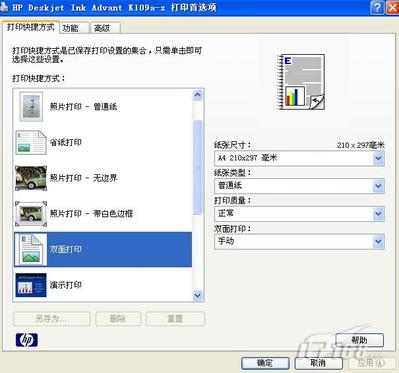Click the HP logo icon
The image size is (399, 373).
click(27, 340)
